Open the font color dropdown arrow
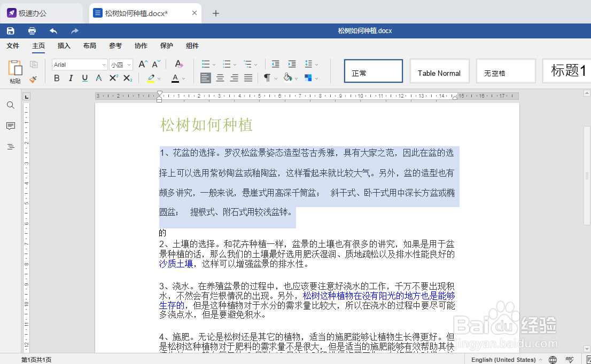 [184, 78]
